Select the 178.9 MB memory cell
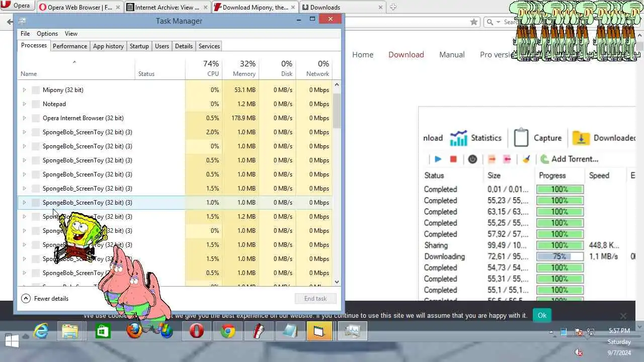 pyautogui.click(x=240, y=118)
